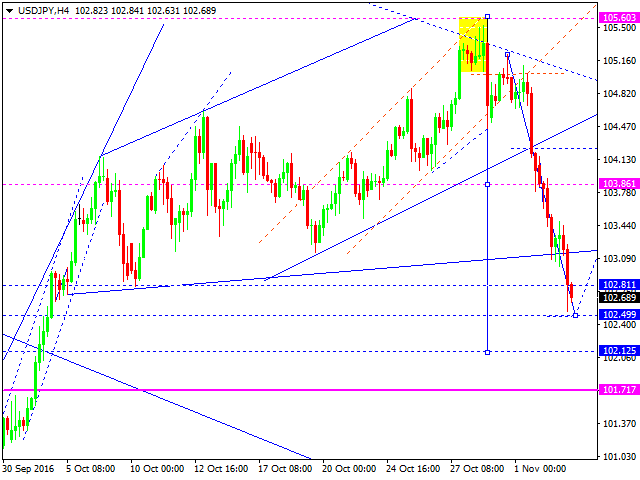Click the 102.125 blue price label
The height and width of the screenshot is (480, 640).
619,351
